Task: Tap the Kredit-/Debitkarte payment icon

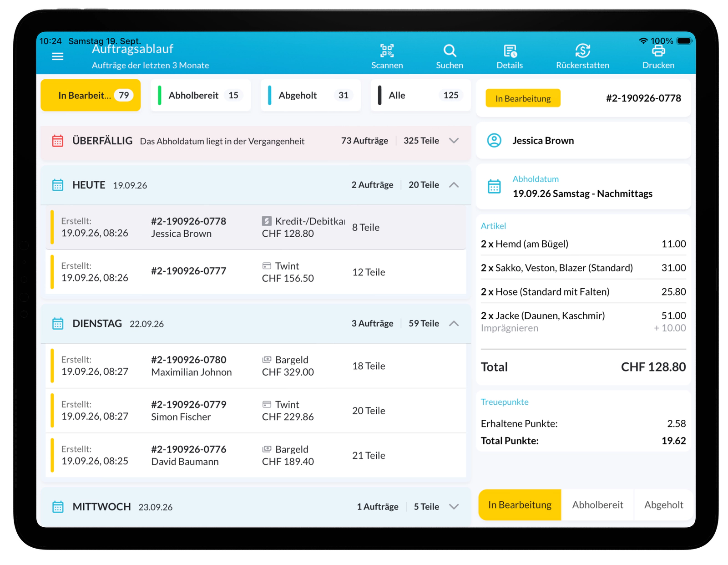Action: (267, 221)
